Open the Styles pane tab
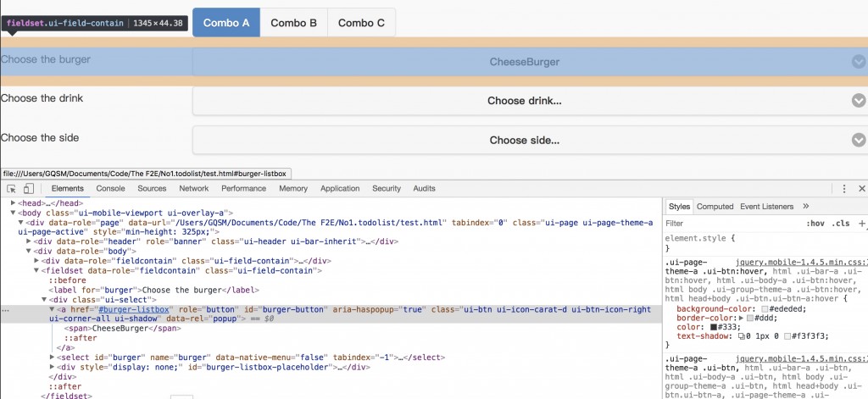 pos(679,207)
